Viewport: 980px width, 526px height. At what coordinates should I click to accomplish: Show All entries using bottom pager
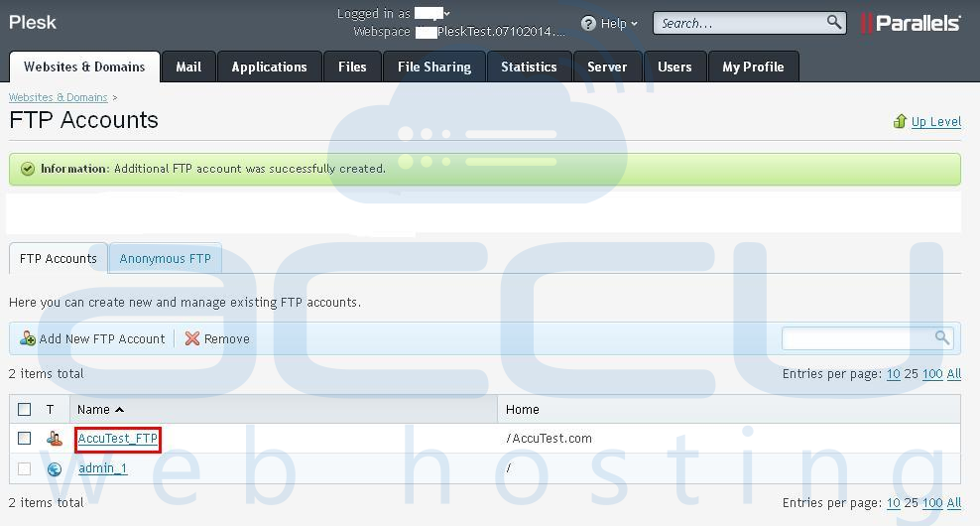[954, 503]
